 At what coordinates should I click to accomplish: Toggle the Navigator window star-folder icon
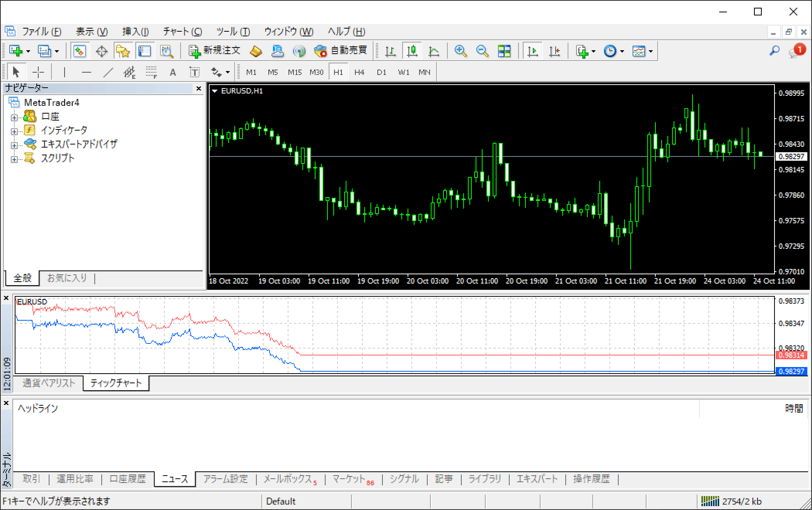tap(123, 51)
